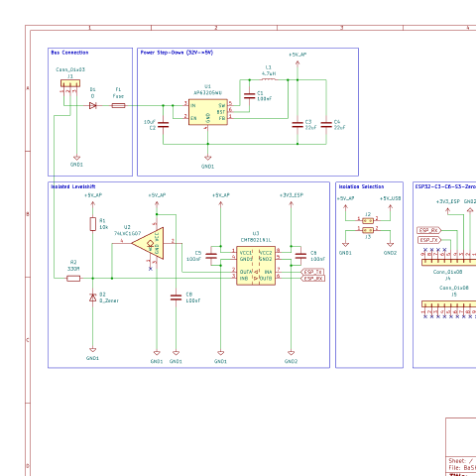
Task: Click the J1 Conn_01x03 connector
Action: click(x=70, y=83)
